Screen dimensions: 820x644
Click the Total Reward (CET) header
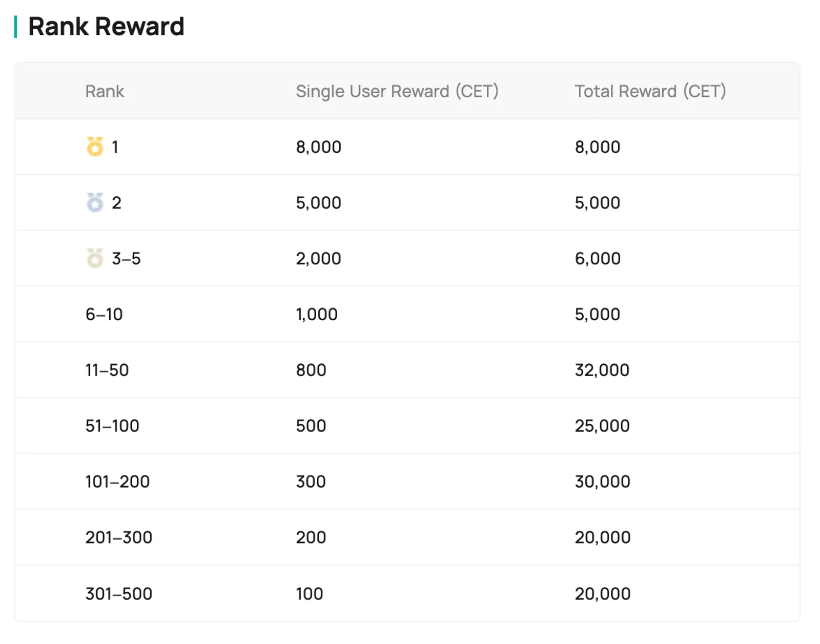pos(650,91)
